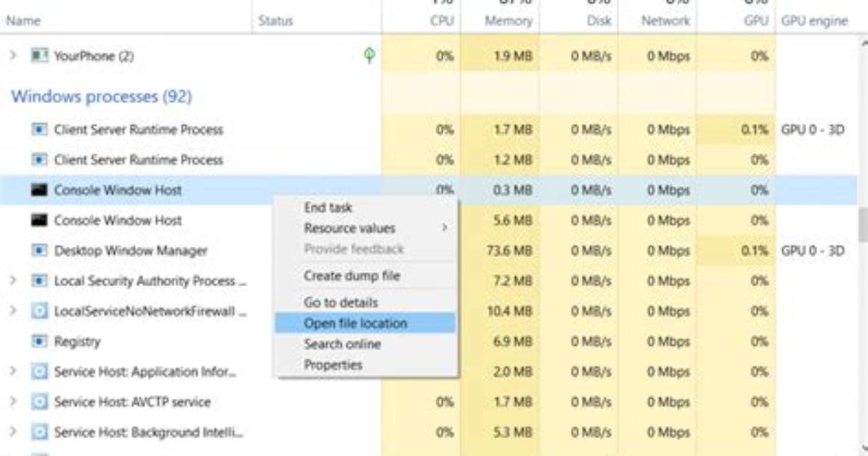Click the 73.6 MB memory value
This screenshot has height=456, width=868.
(509, 251)
